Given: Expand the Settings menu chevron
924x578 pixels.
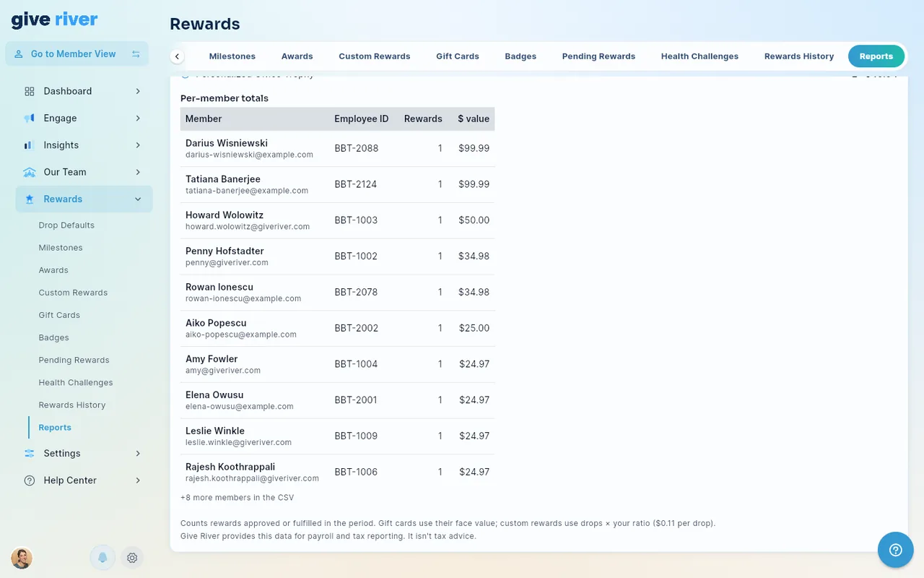Looking at the screenshot, I should [138, 454].
